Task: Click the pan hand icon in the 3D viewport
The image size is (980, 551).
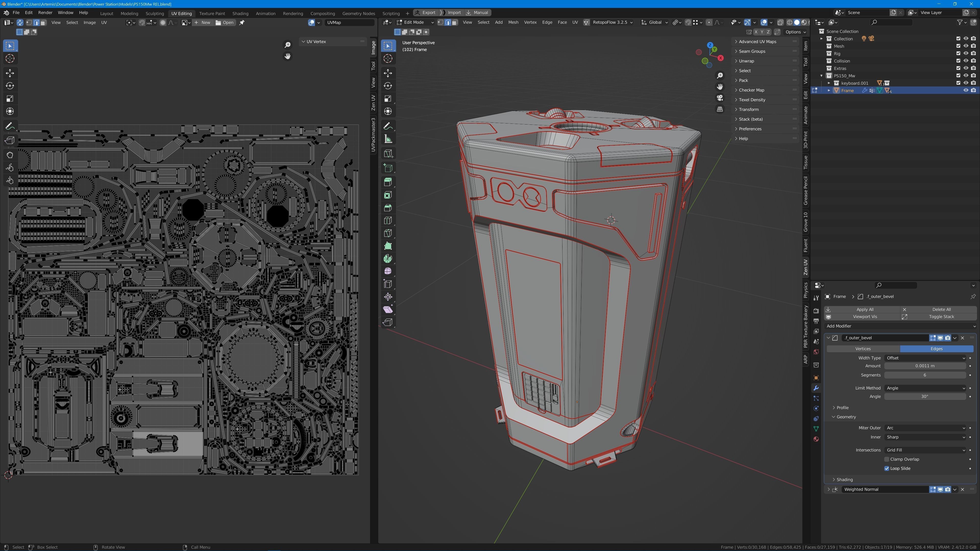Action: (720, 87)
